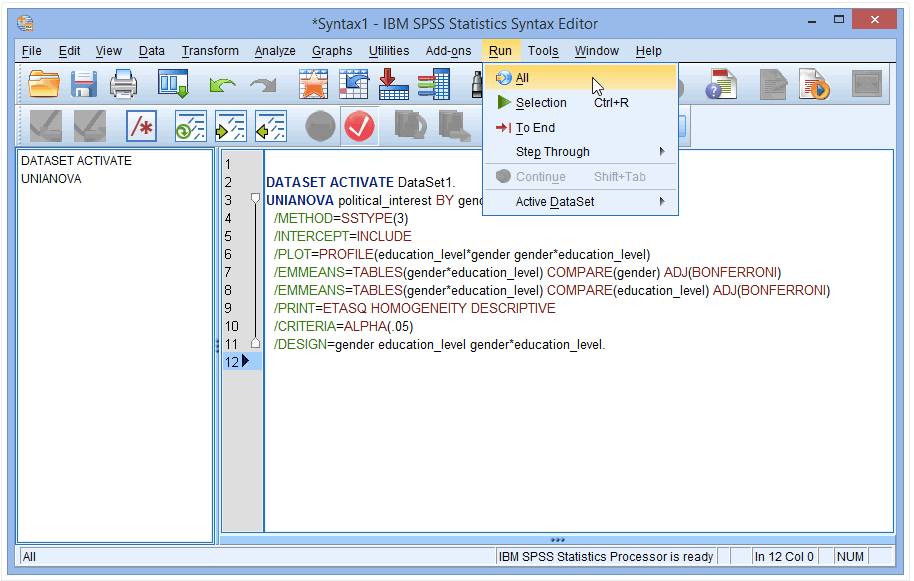Choose Run All from the menu
Image resolution: width=914 pixels, height=581 pixels.
pyautogui.click(x=581, y=78)
